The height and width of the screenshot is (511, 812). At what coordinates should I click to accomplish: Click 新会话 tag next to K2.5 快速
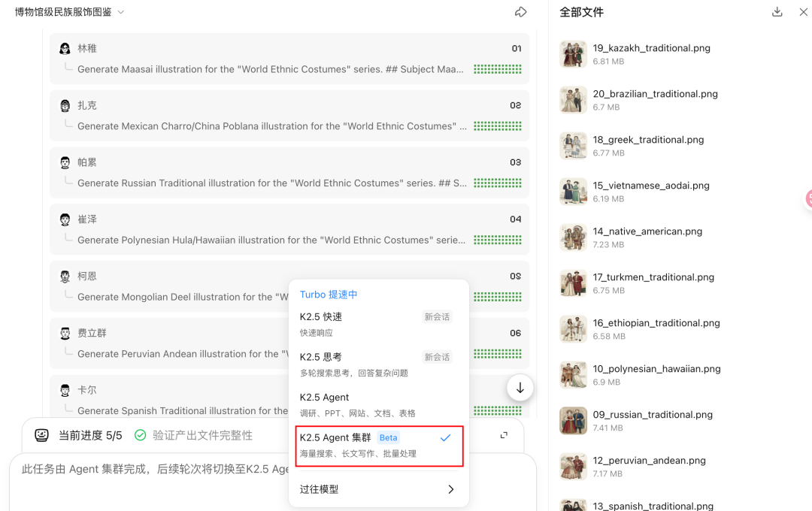tap(437, 317)
